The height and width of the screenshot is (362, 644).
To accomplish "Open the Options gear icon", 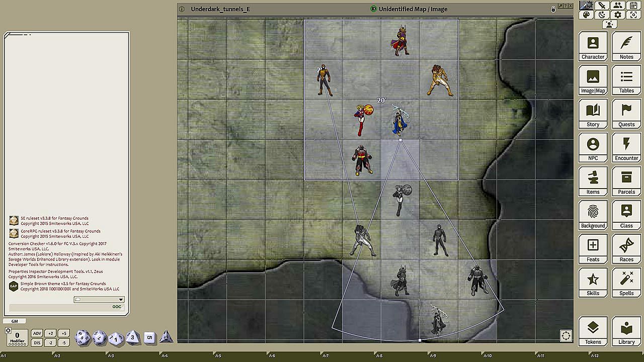I will 618,15.
